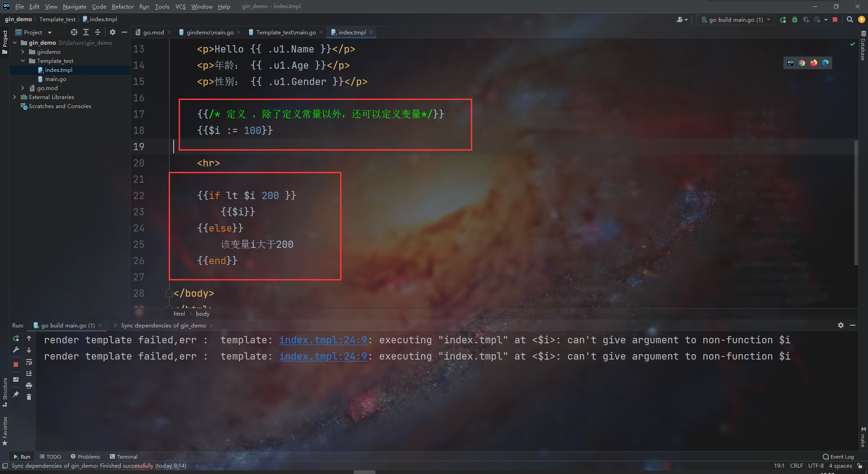The width and height of the screenshot is (868, 474).
Task: Clear the Run console with trash icon
Action: pos(29,397)
